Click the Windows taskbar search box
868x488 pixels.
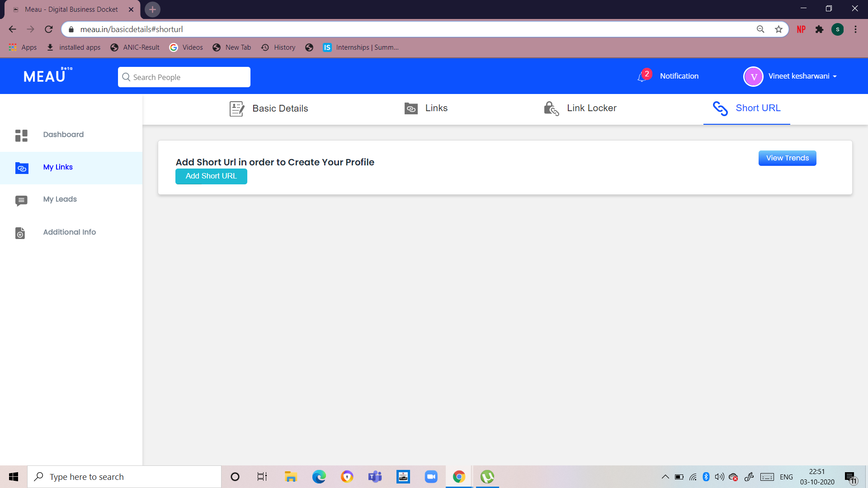point(124,477)
